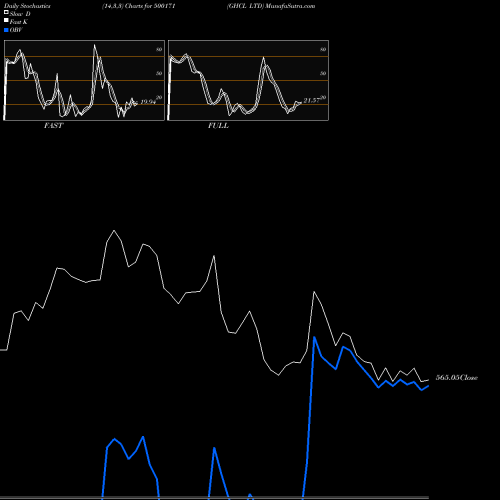Click the 'Fast K' legend label

(19, 22)
